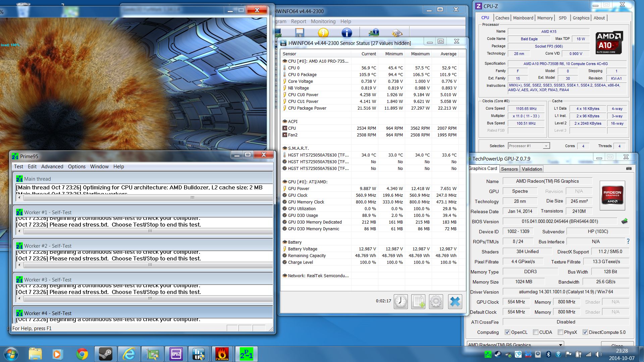Screen dimensions: 644x362
Task: Open the Processor #1 selection dropdown
Action: point(529,146)
